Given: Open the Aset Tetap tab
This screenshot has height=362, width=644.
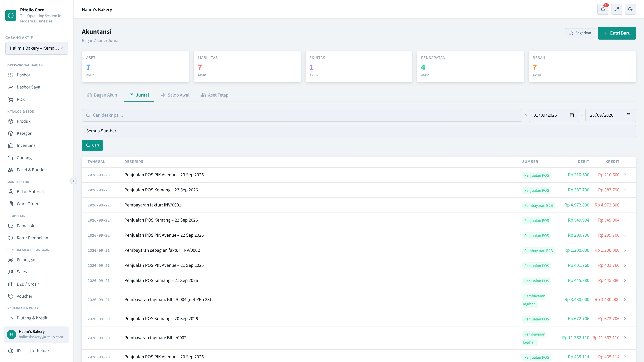Looking at the screenshot, I should [x=215, y=95].
